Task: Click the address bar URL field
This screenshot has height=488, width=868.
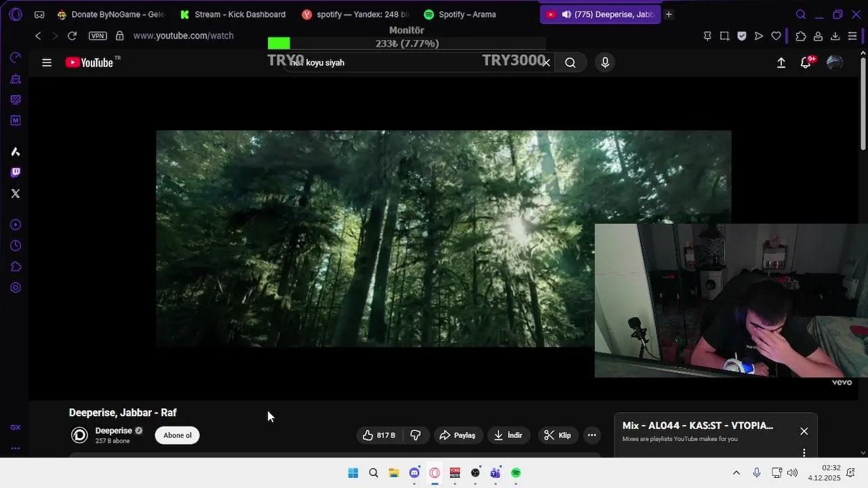Action: [183, 36]
